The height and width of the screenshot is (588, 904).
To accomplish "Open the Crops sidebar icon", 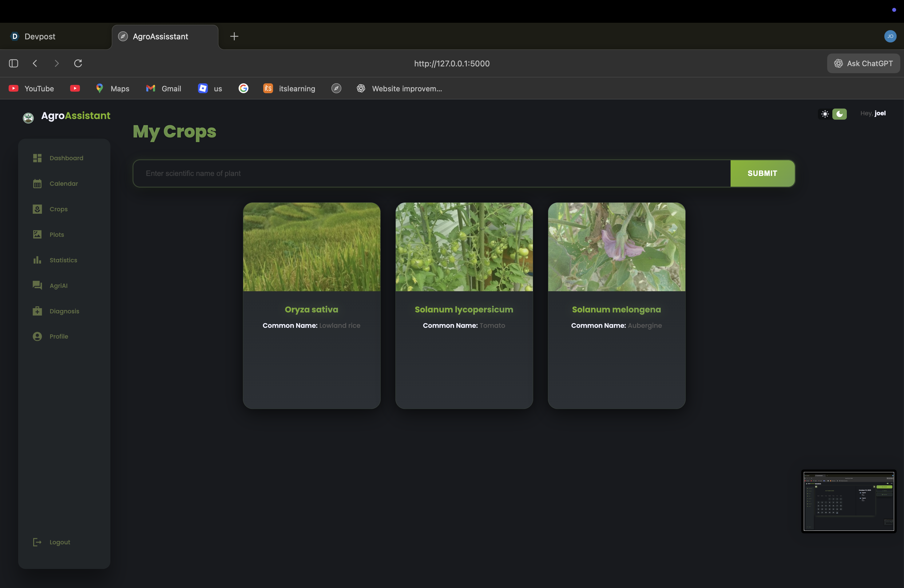I will (37, 209).
